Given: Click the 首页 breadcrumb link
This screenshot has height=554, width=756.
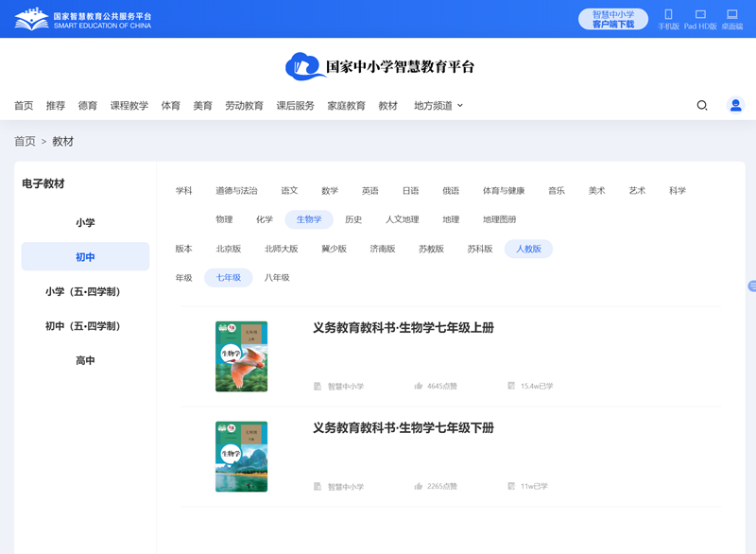Looking at the screenshot, I should pos(25,141).
